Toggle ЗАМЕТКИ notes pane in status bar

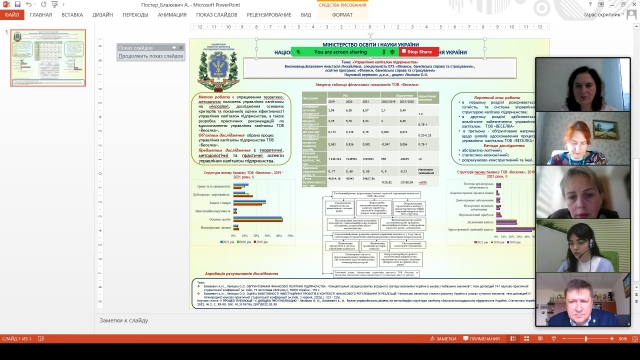coord(443,339)
